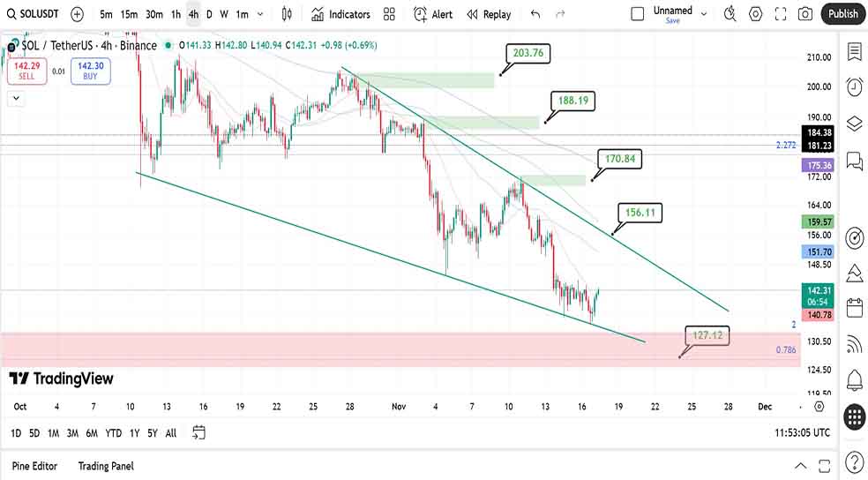Toggle the layout checkbox beside Unnamed
Screen dimensions: 868x480
638,14
